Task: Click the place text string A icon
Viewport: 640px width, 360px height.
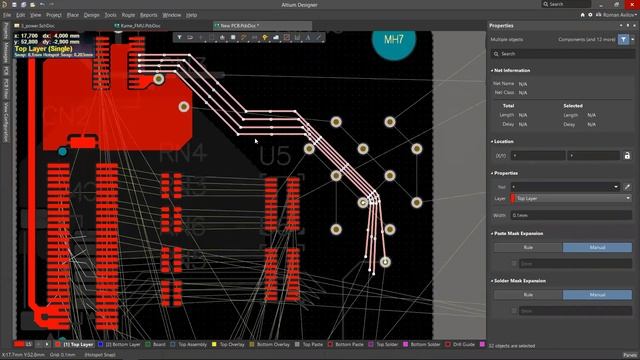Action: pyautogui.click(x=308, y=38)
